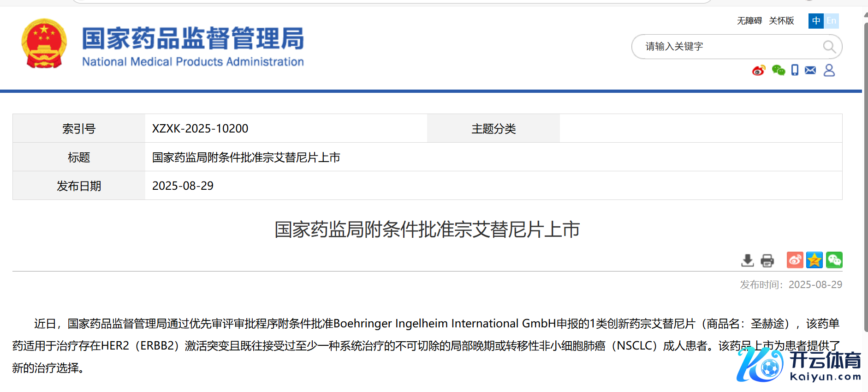
Task: Share article via green WeChat button
Action: point(834,260)
